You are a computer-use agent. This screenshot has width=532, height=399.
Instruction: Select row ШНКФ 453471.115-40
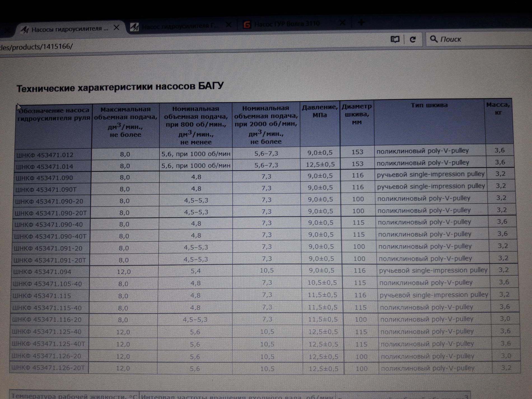tap(265, 307)
